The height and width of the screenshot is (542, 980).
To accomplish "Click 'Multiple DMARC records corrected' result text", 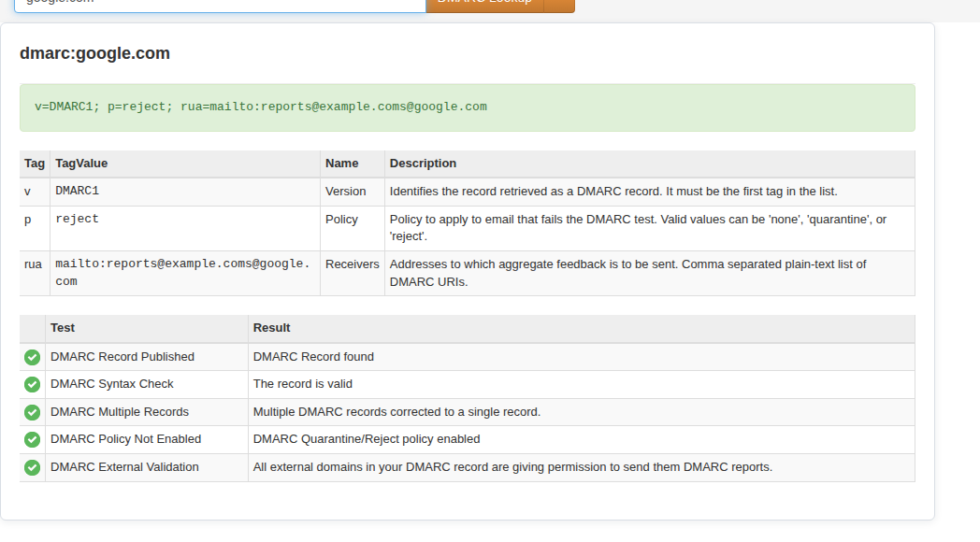I will point(396,412).
